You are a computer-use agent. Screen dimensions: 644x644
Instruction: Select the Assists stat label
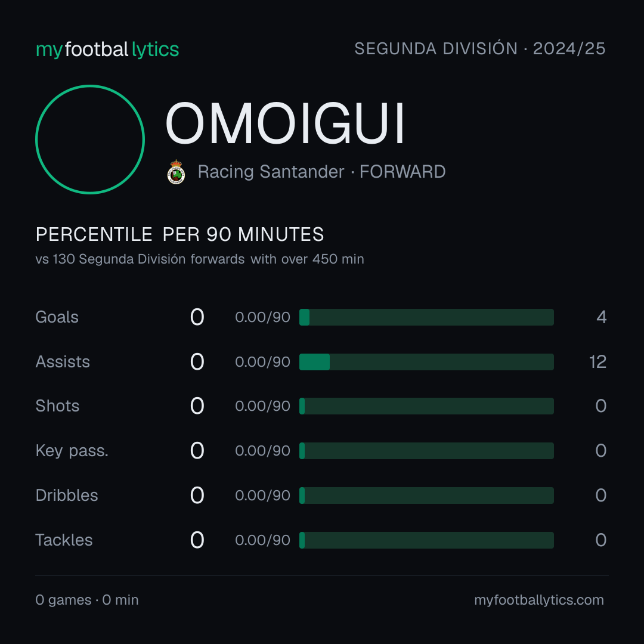(x=63, y=362)
